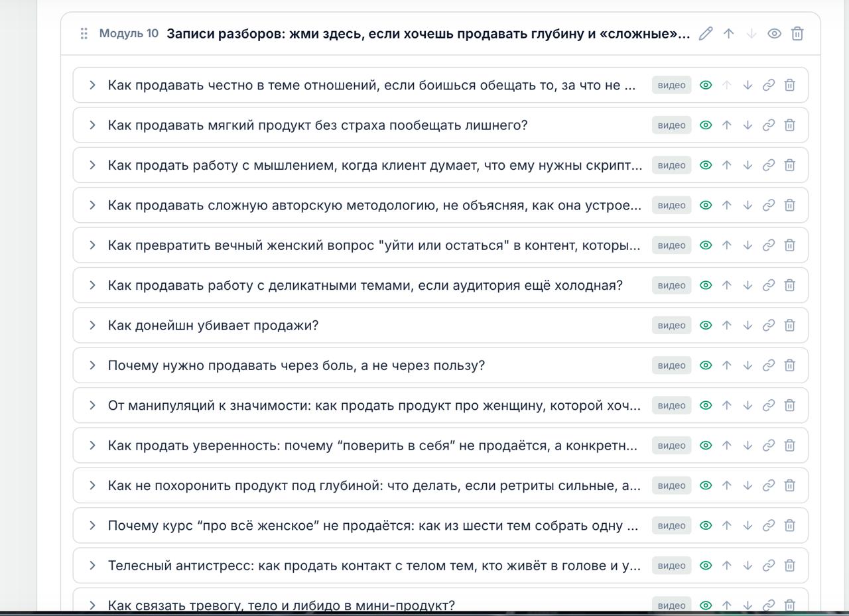
Task: Move up lesson 'Как продавать мягкий продукт'
Action: coord(726,125)
